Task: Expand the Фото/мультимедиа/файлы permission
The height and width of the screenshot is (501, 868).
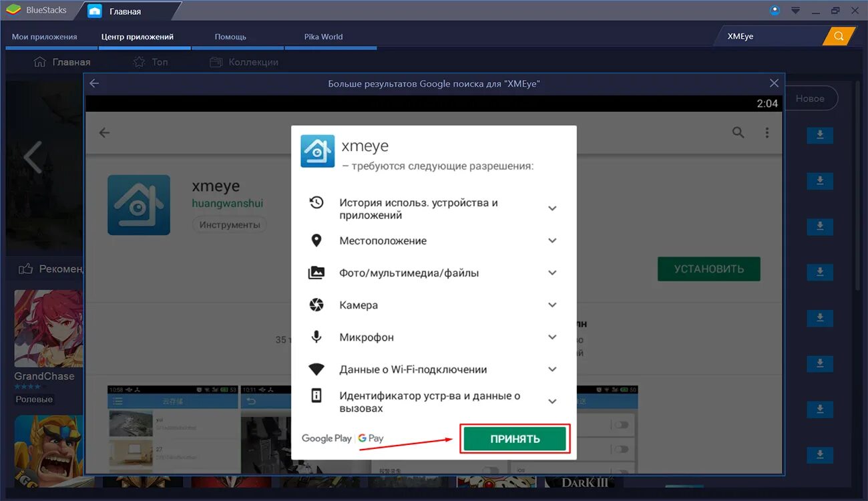Action: (552, 273)
